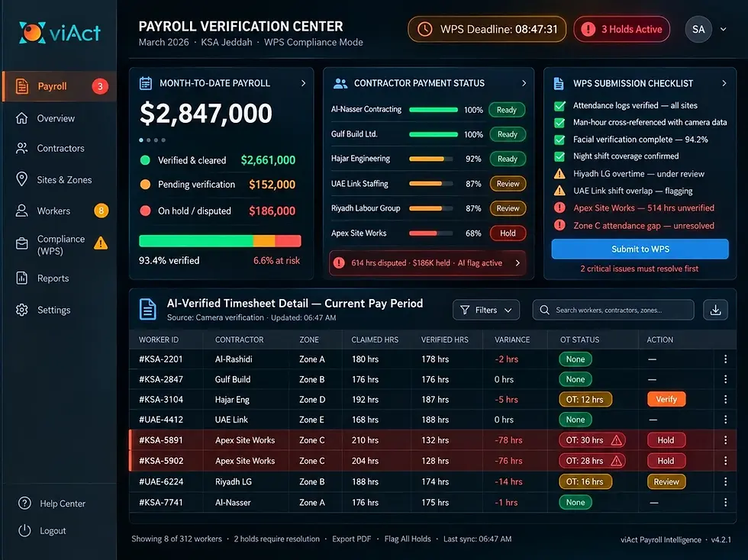Click the Compliance (WPS) warning triangle icon
This screenshot has height=560, width=748.
click(x=101, y=243)
